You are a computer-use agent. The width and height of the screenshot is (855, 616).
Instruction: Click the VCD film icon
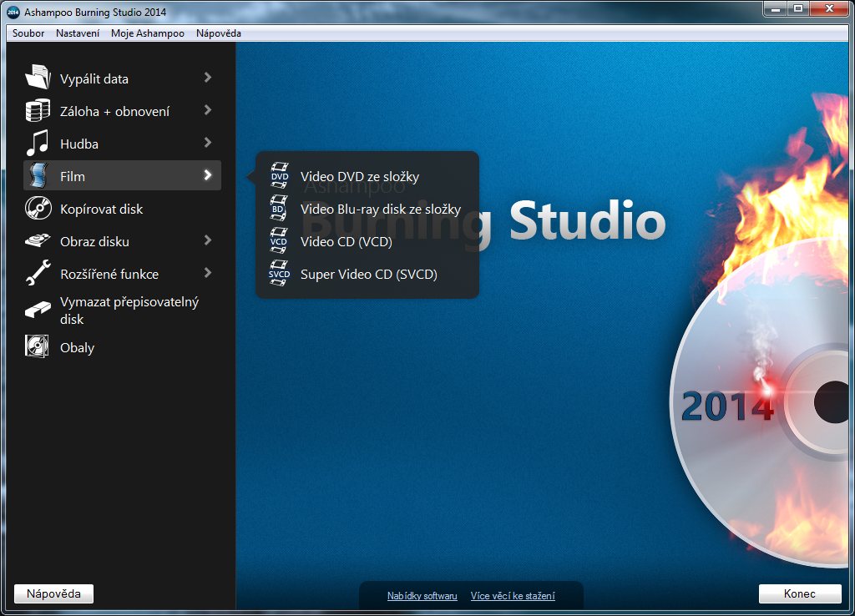279,241
